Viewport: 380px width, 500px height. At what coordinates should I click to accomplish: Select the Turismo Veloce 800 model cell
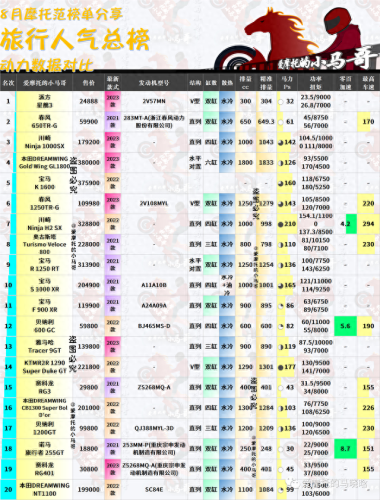pos(44,244)
